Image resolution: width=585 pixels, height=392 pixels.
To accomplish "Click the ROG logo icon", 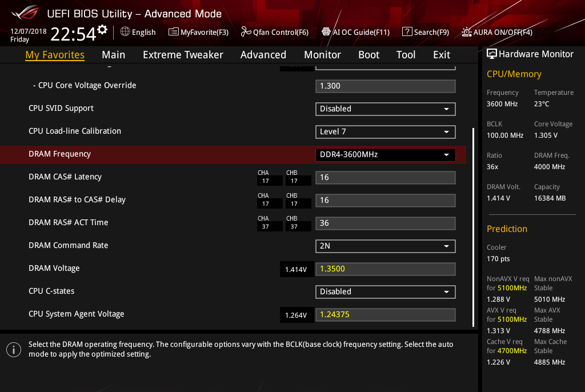I will click(x=25, y=13).
